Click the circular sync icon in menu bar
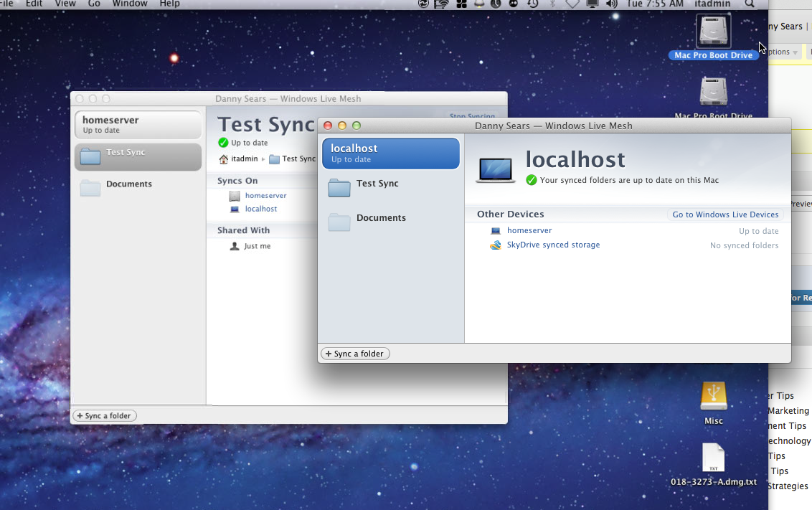Screen dimensions: 812x510 tap(424, 4)
